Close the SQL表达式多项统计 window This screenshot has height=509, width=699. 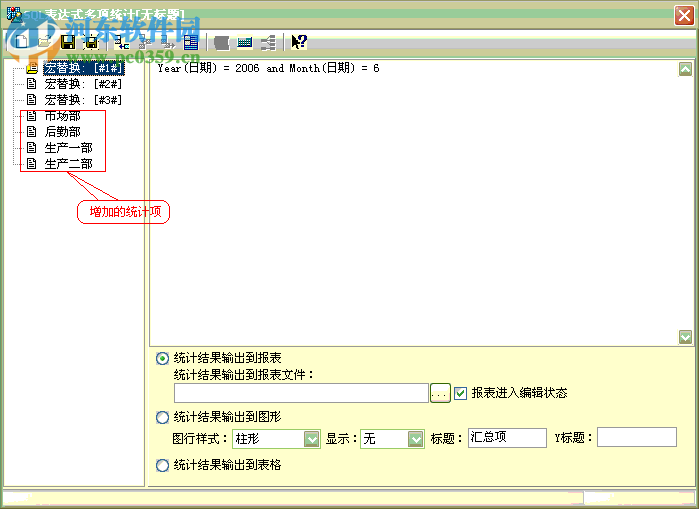pyautogui.click(x=684, y=16)
